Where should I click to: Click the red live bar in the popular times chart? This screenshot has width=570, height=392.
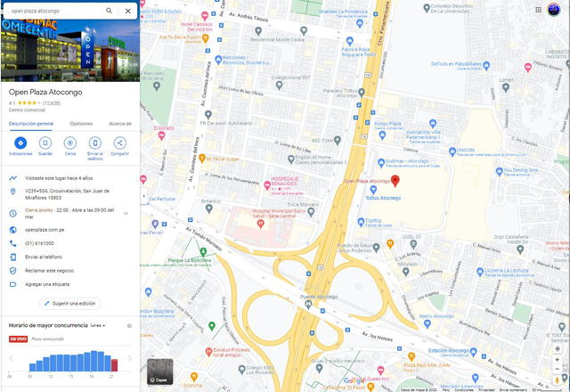pyautogui.click(x=115, y=365)
